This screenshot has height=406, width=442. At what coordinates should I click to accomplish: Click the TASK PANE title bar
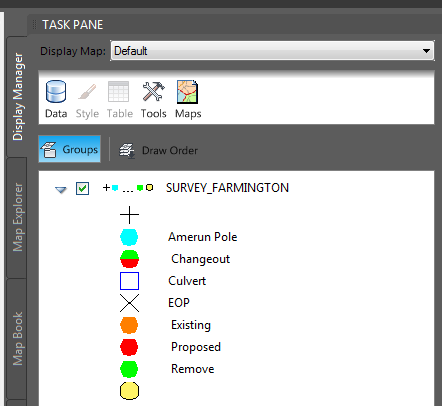pyautogui.click(x=235, y=24)
